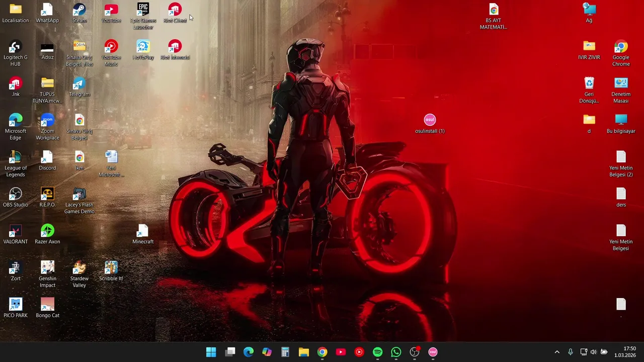Open Yeni Microsoft Word document icon
The width and height of the screenshot is (644, 362).
pyautogui.click(x=111, y=164)
